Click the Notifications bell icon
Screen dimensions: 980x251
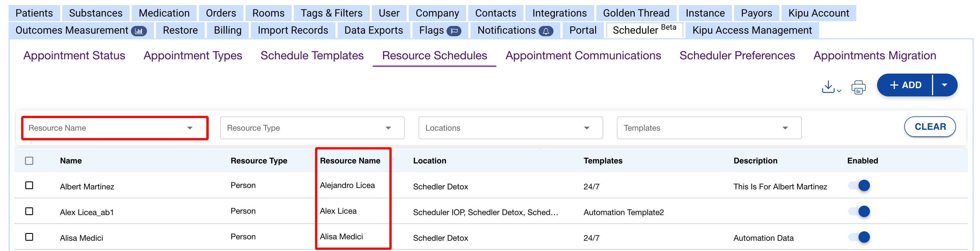click(545, 31)
